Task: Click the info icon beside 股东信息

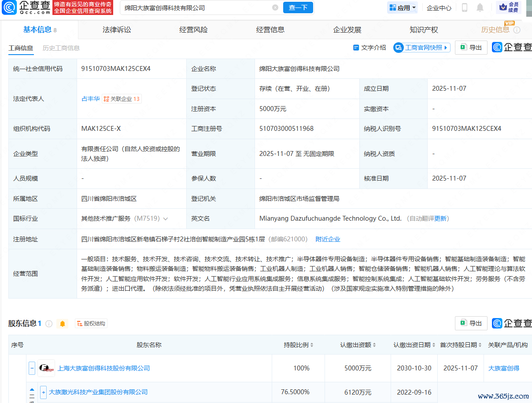Action: coord(49,324)
